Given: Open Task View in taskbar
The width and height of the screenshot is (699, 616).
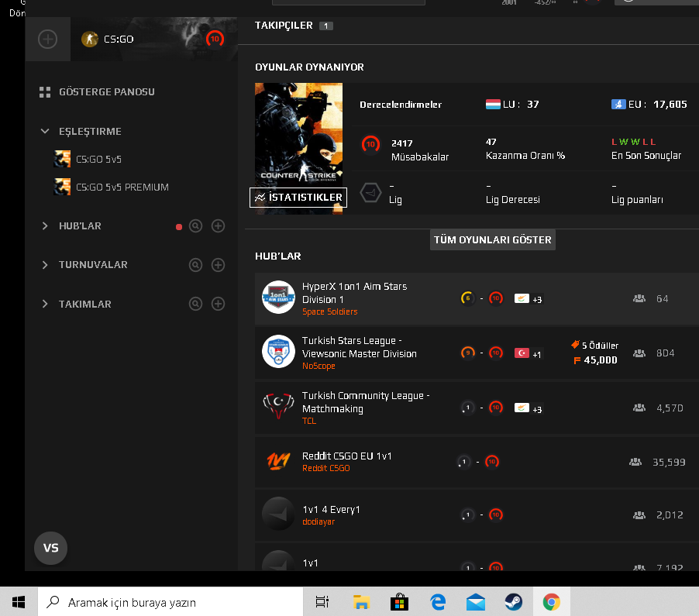Looking at the screenshot, I should (x=322, y=603).
